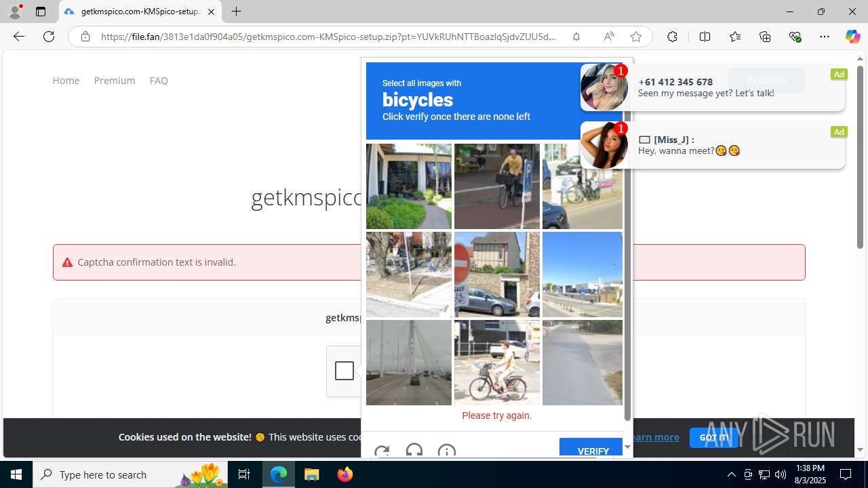
Task: Open the Miss_J ad message
Action: click(713, 145)
